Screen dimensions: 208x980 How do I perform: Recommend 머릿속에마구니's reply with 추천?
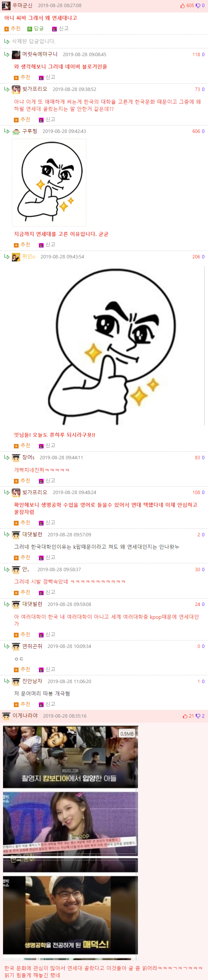coord(22,77)
